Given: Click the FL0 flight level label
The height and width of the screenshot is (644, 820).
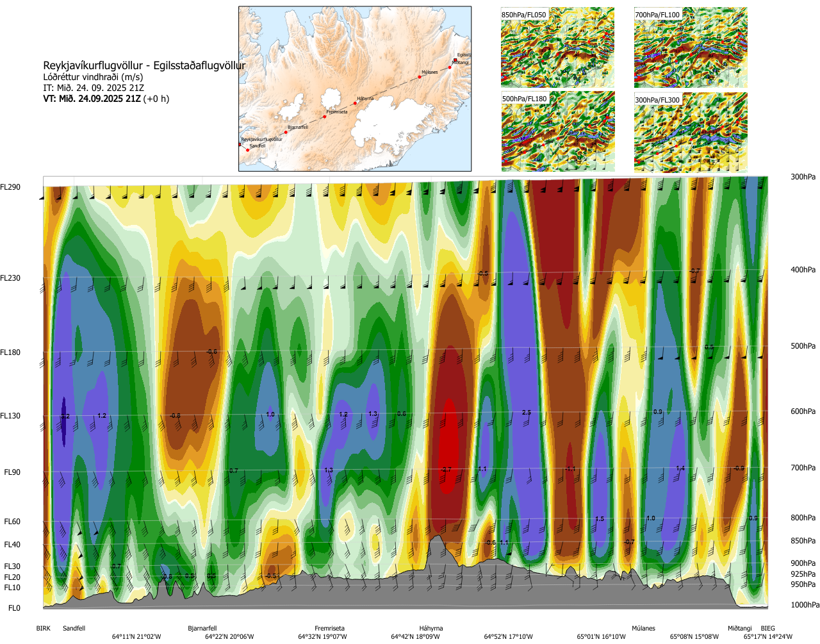Looking at the screenshot, I should [14, 608].
